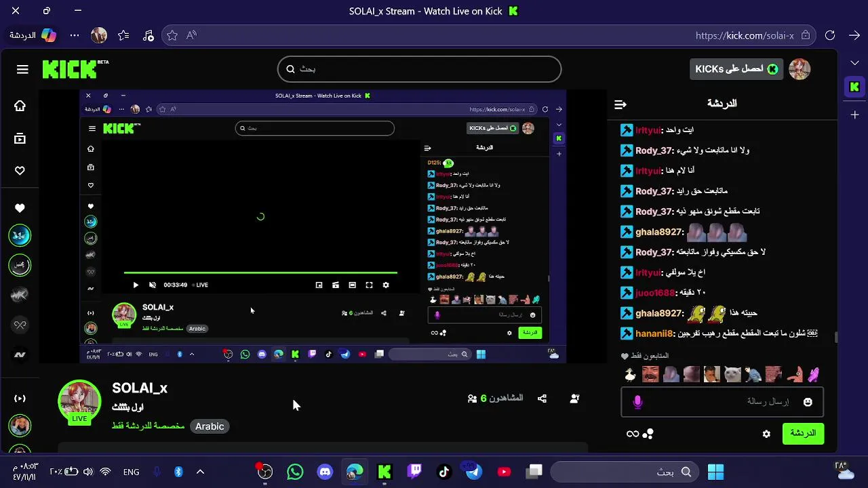
Task: Open your profile avatar in Kick header
Action: [800, 69]
